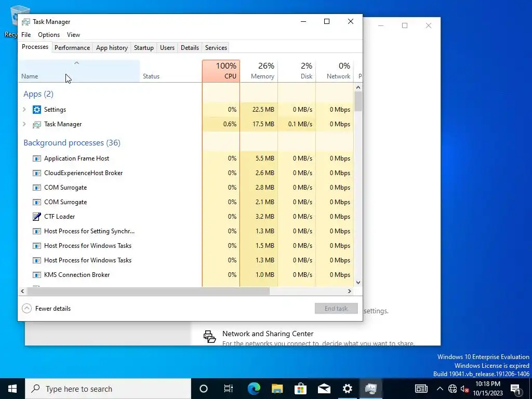Sort processes by the Memory column header
Viewport: 532px width, 399px height.
pos(259,71)
